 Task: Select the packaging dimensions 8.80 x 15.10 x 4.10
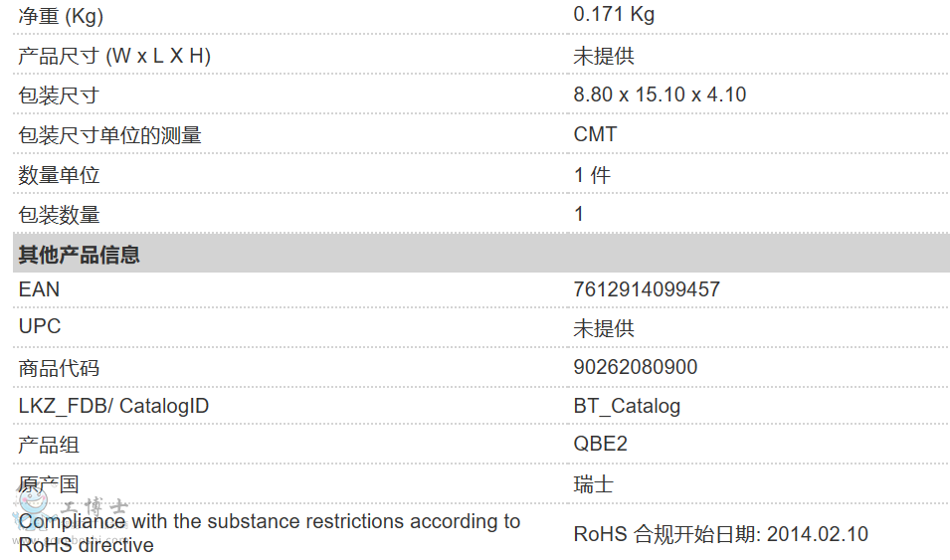point(660,95)
